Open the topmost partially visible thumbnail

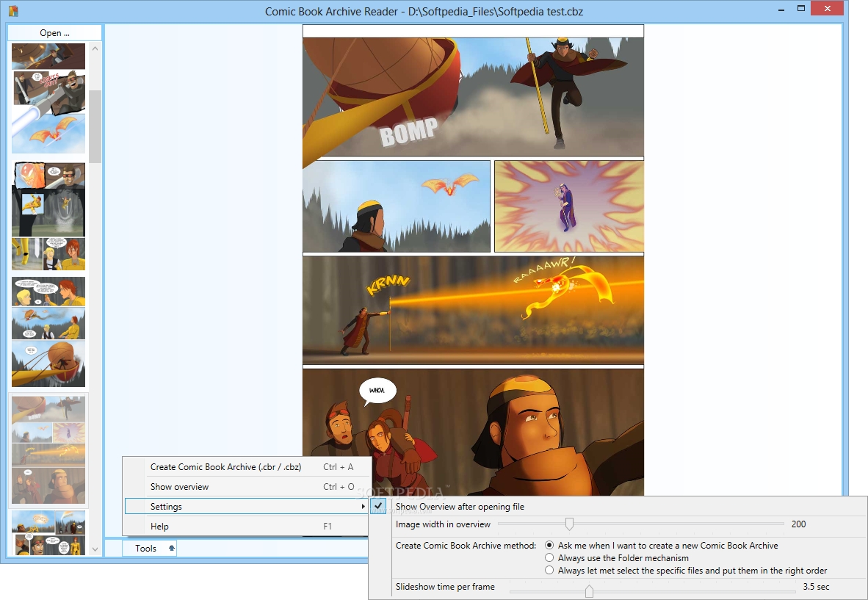48,57
